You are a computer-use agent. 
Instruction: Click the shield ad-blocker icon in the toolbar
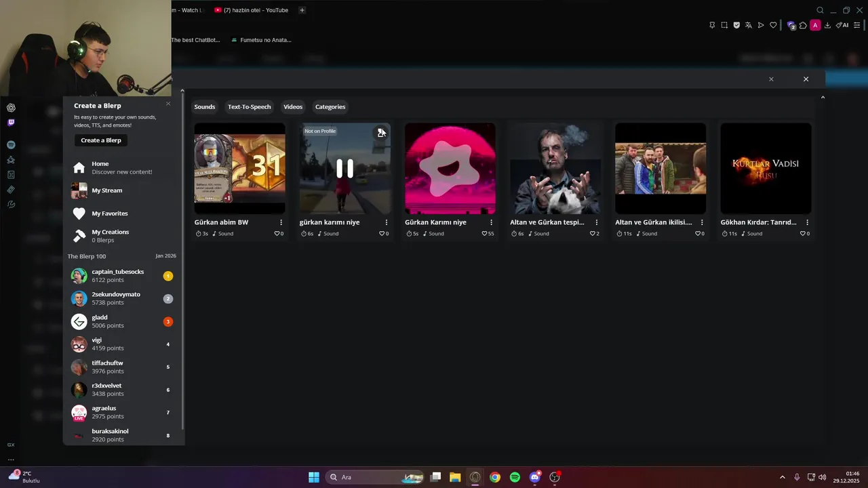tap(736, 25)
